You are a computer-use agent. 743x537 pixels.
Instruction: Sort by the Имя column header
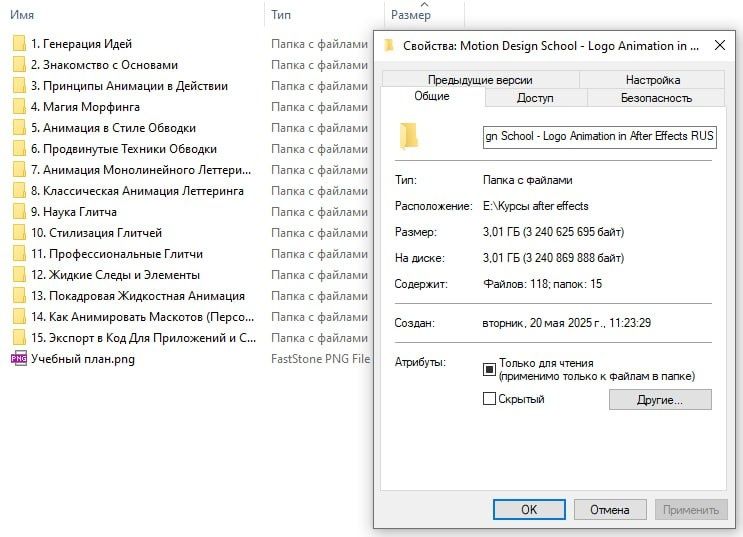click(22, 15)
